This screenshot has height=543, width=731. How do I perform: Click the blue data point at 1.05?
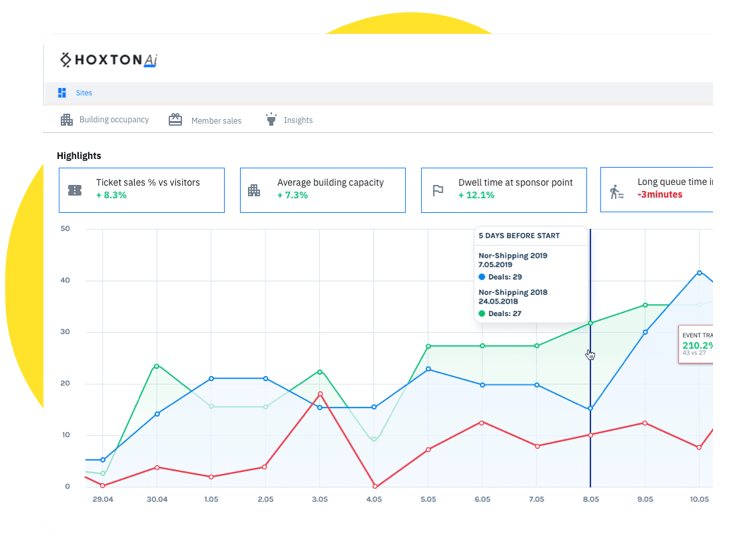211,378
